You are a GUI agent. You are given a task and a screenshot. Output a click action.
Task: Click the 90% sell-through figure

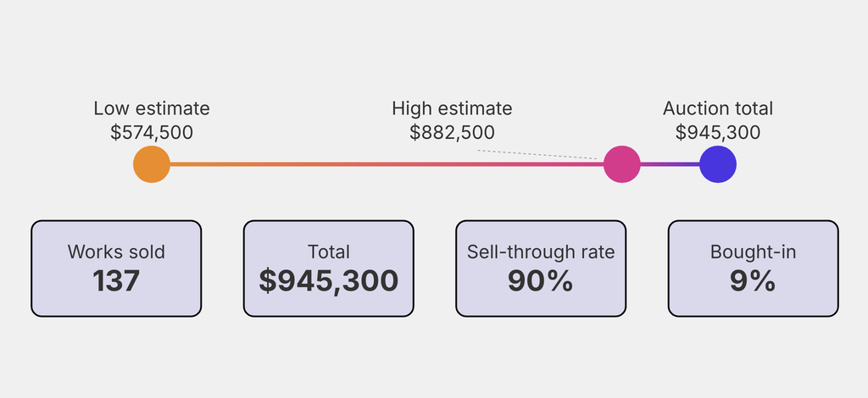[541, 280]
